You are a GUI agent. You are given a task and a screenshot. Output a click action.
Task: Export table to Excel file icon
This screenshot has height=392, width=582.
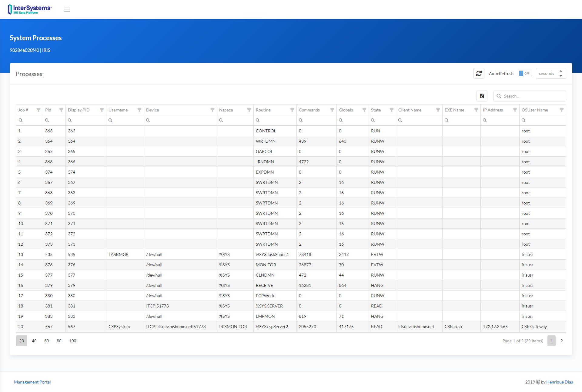(482, 96)
